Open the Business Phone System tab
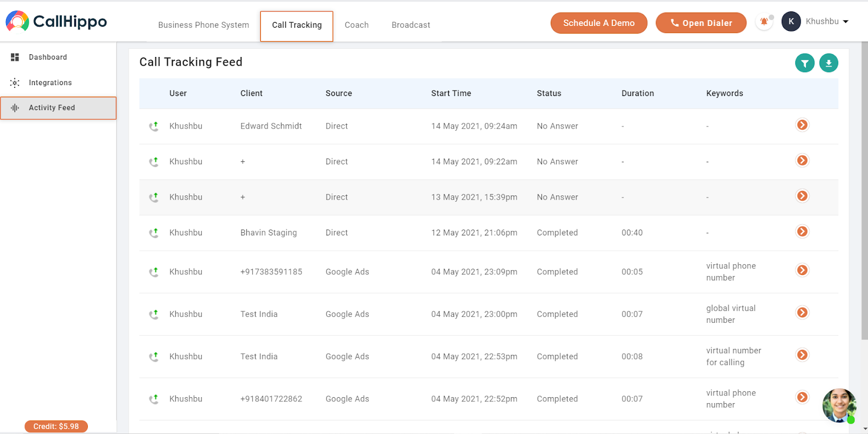The width and height of the screenshot is (868, 434). [203, 25]
